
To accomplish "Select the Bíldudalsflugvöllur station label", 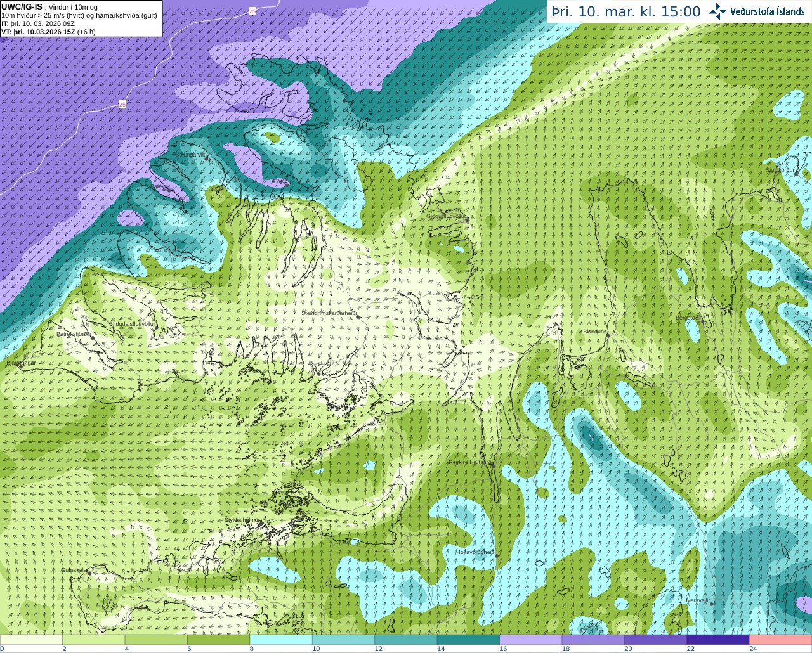I will point(133,323).
